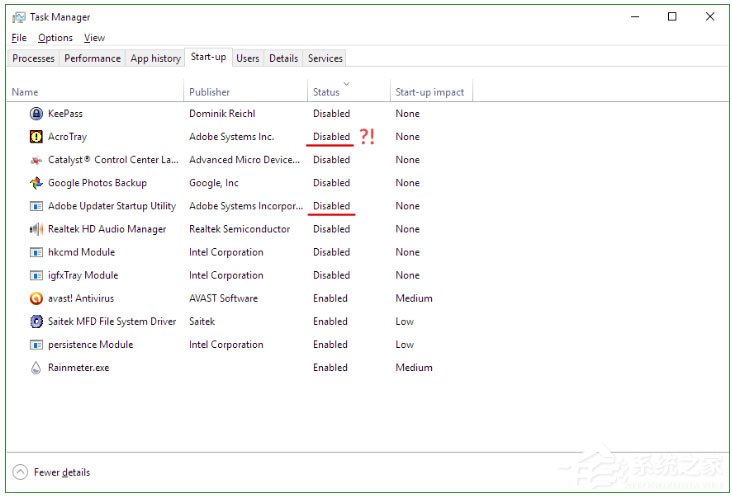This screenshot has width=732, height=498.
Task: Collapse view with Fewer details chevron
Action: pyautogui.click(x=20, y=472)
